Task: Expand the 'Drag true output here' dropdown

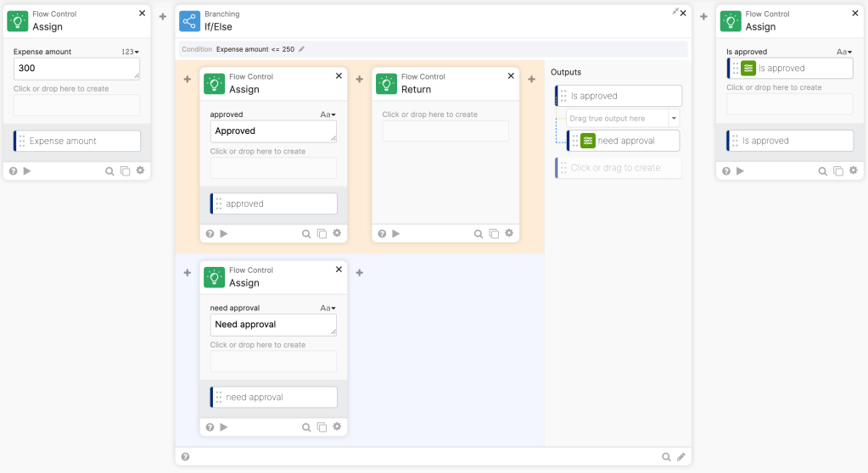Action: 675,119
